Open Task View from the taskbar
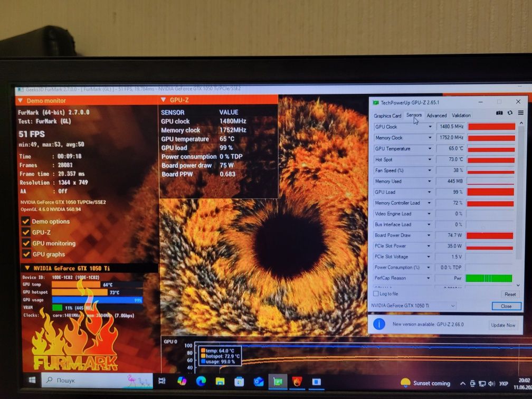This screenshot has height=399, width=532. [162, 381]
